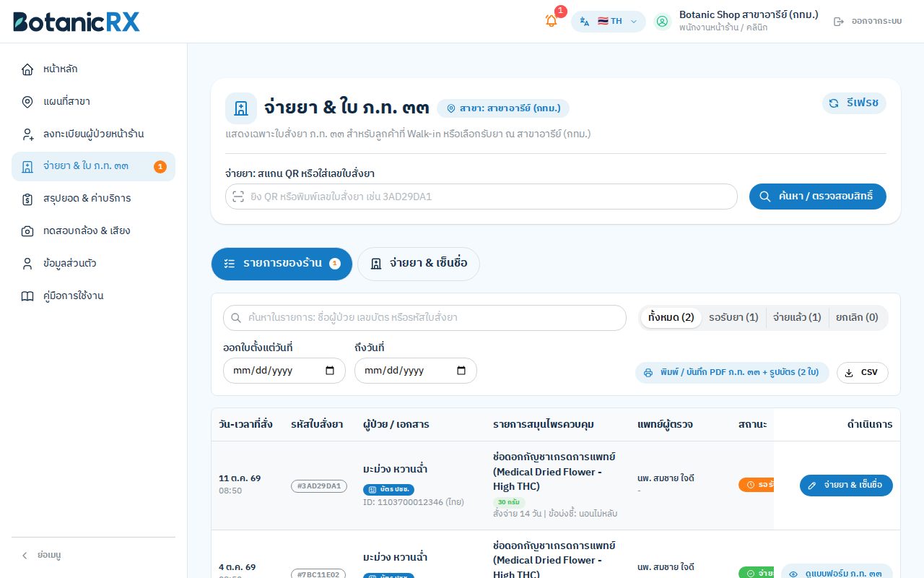
Task: Open ทดสอบกล้อง & เสียง in the sidebar
Action: point(93,231)
